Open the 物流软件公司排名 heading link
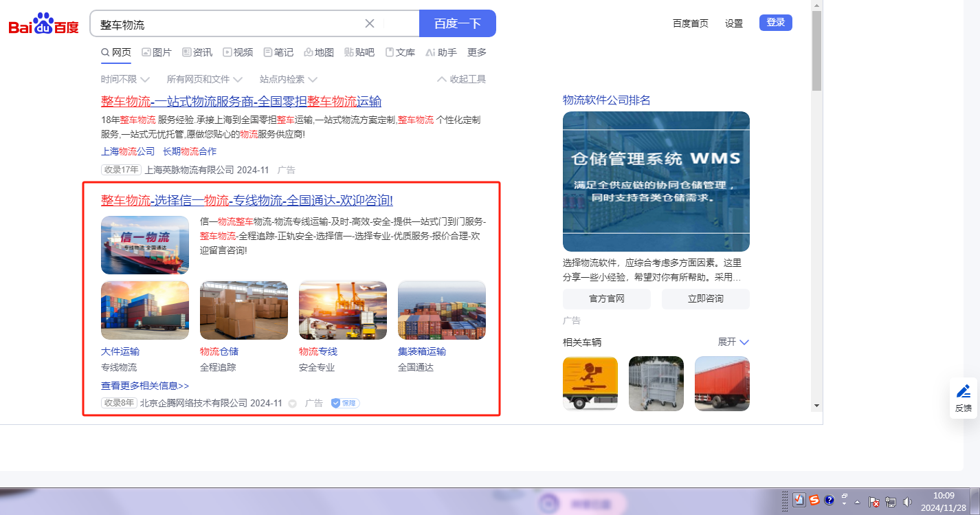980x515 pixels. [607, 100]
